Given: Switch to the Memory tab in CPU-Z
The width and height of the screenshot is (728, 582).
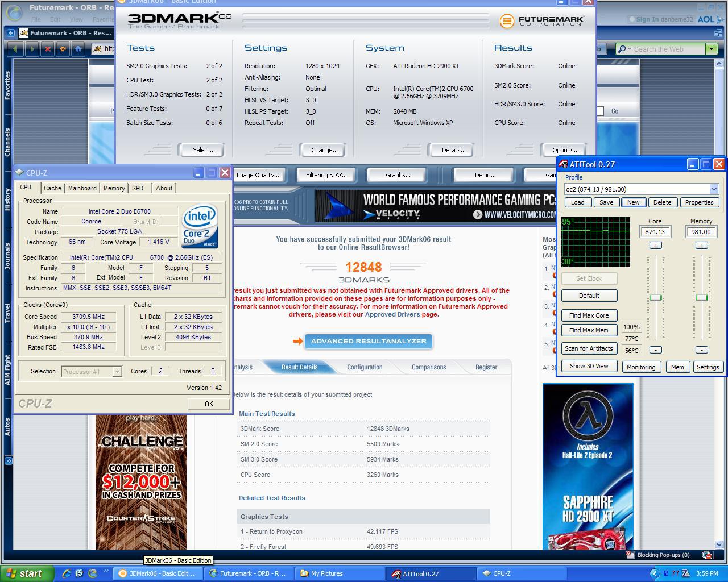Looking at the screenshot, I should pyautogui.click(x=114, y=188).
